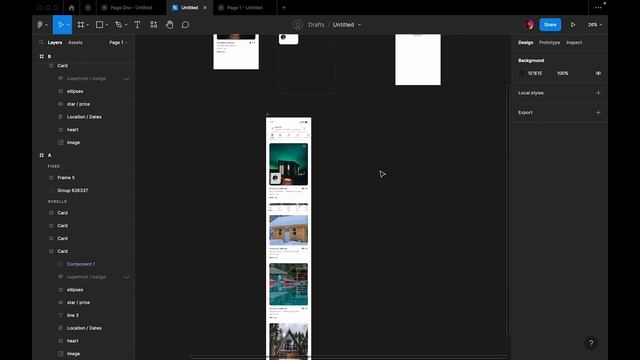Select the Hand tool
This screenshot has height=360, width=640.
[169, 25]
